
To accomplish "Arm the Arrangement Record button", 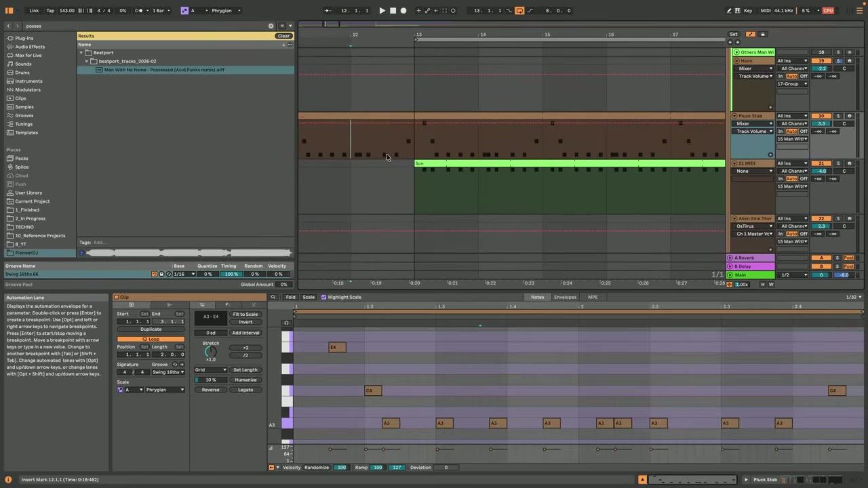I will tap(403, 10).
